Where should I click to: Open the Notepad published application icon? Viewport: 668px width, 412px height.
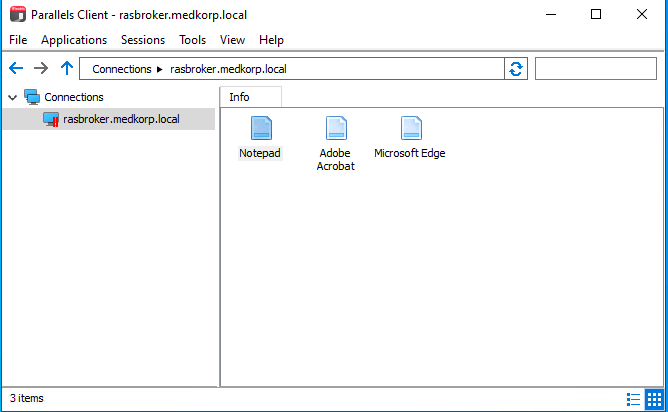[x=261, y=128]
